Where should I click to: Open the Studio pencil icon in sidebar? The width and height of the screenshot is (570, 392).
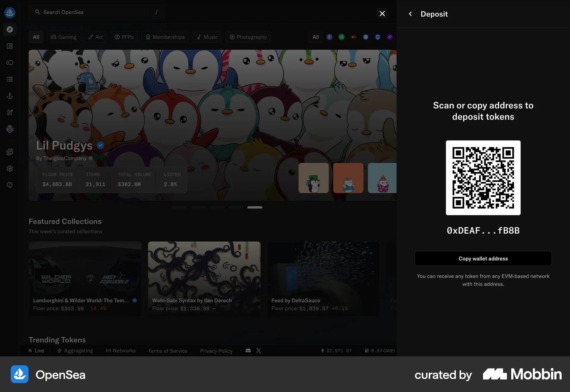coord(10,112)
